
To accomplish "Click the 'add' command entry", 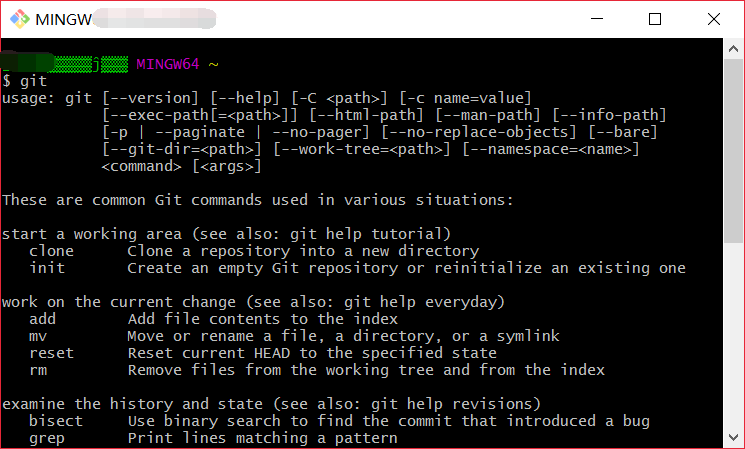I will pyautogui.click(x=42, y=319).
